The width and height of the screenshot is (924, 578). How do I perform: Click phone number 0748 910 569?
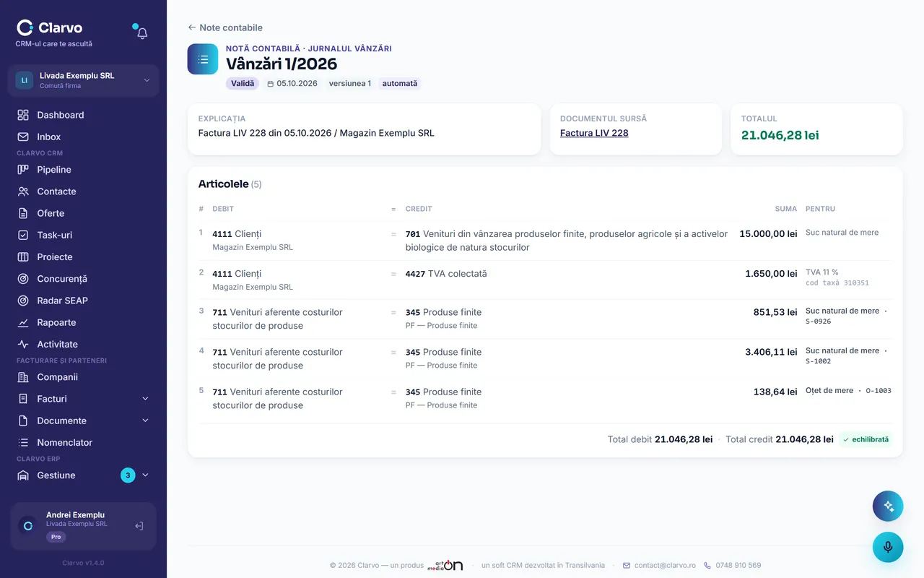[732, 565]
